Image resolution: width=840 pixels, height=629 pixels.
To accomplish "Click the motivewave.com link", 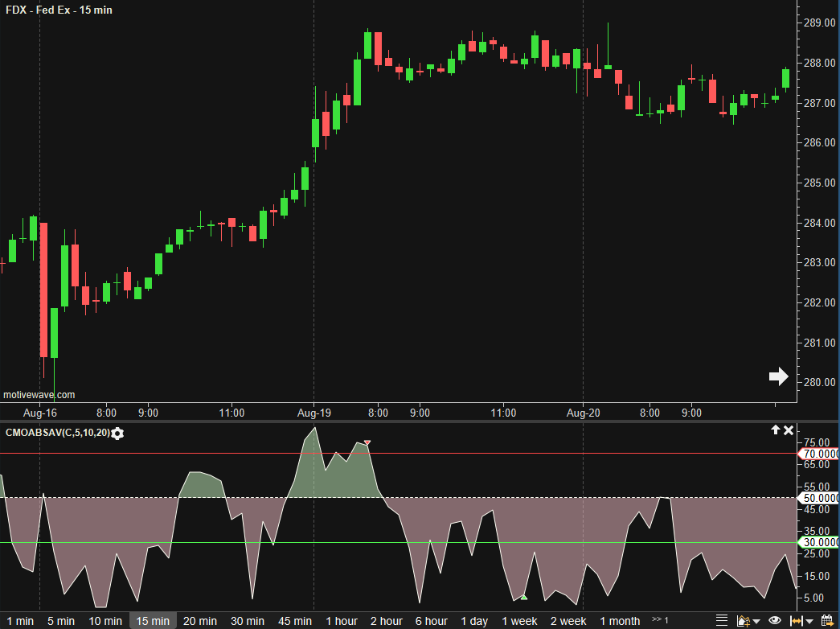I will (x=39, y=395).
